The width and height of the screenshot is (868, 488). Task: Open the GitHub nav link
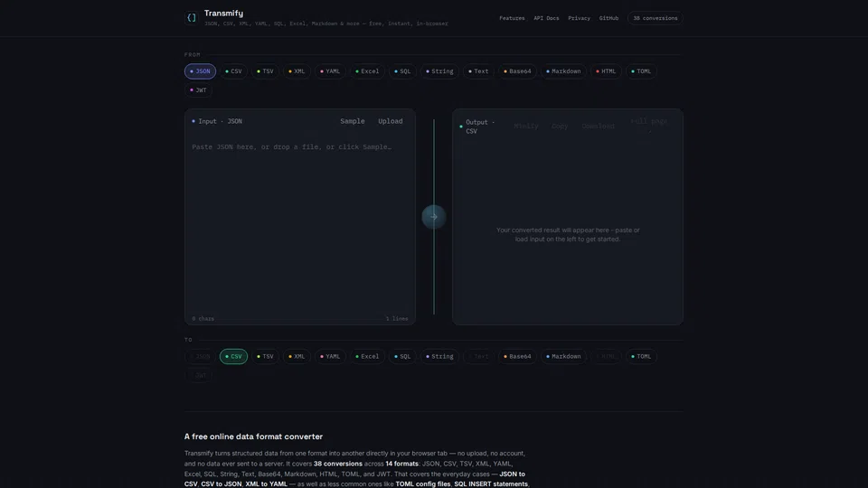pos(609,18)
